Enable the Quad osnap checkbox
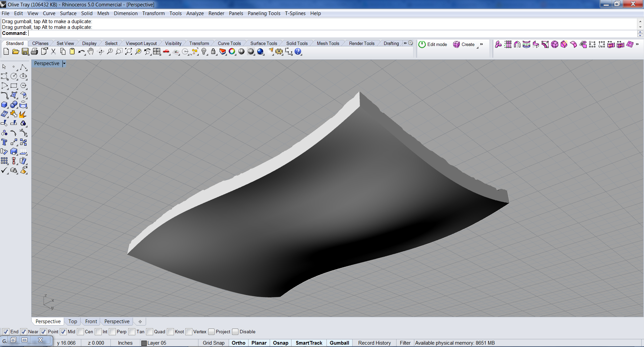Viewport: 644px width, 347px height. tap(149, 332)
